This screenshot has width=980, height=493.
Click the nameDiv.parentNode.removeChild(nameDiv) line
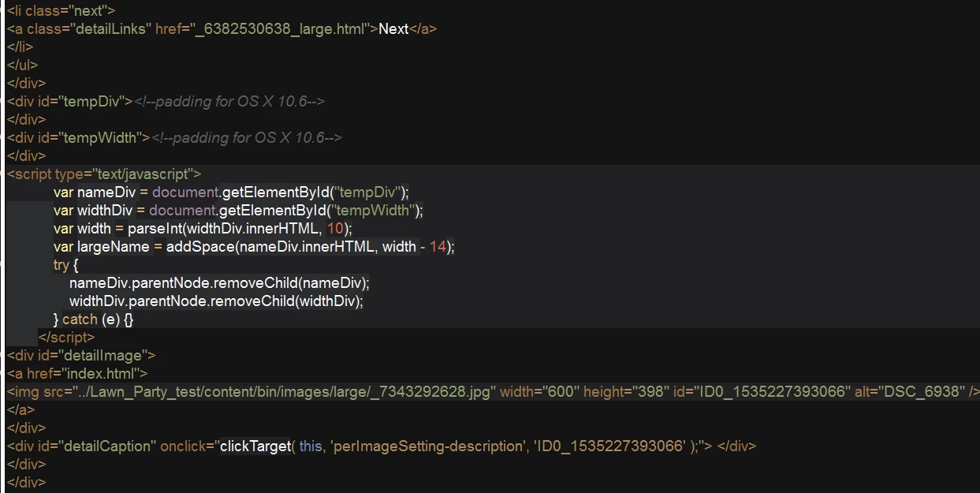pos(219,282)
